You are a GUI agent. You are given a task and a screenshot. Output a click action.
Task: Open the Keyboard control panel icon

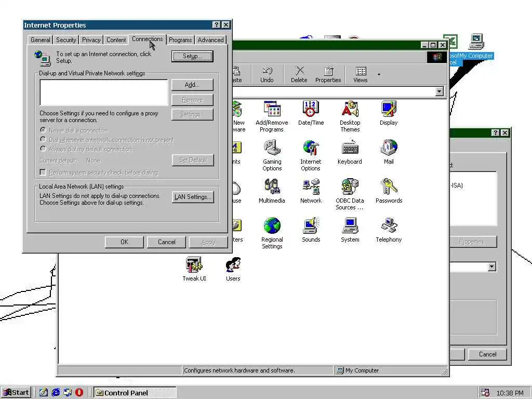pyautogui.click(x=350, y=152)
